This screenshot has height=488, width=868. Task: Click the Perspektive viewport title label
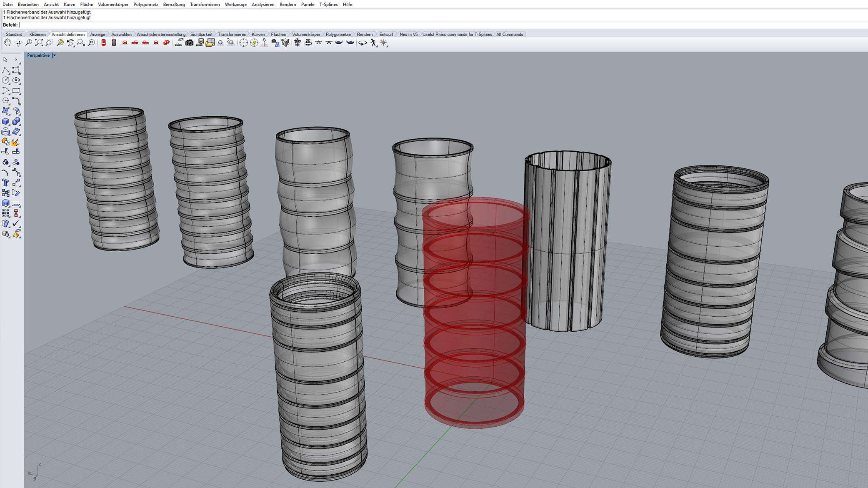pyautogui.click(x=38, y=55)
